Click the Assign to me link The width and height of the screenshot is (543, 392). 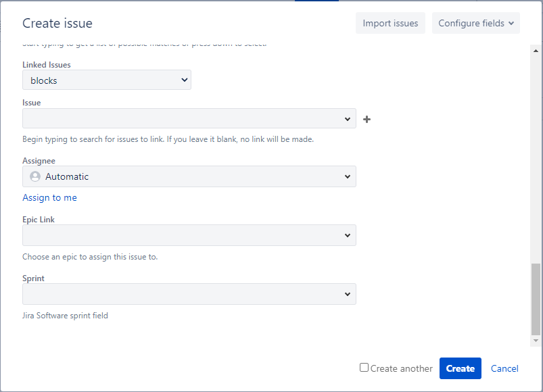[x=49, y=197]
